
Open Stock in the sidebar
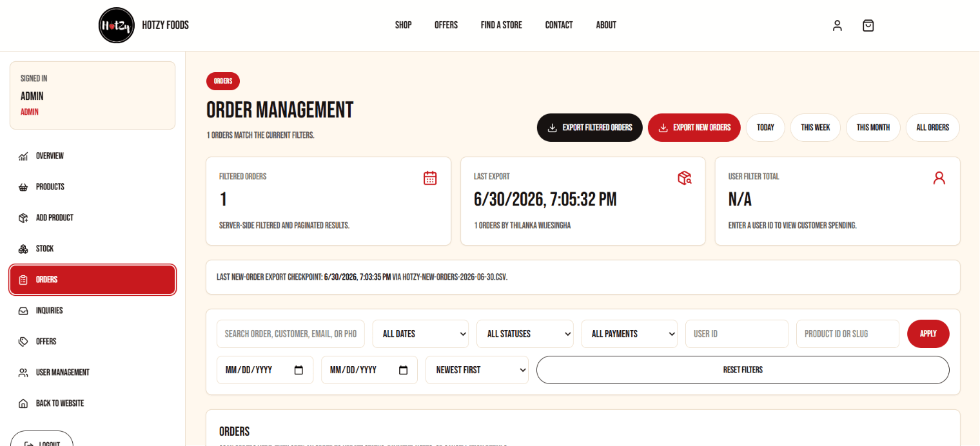point(92,249)
